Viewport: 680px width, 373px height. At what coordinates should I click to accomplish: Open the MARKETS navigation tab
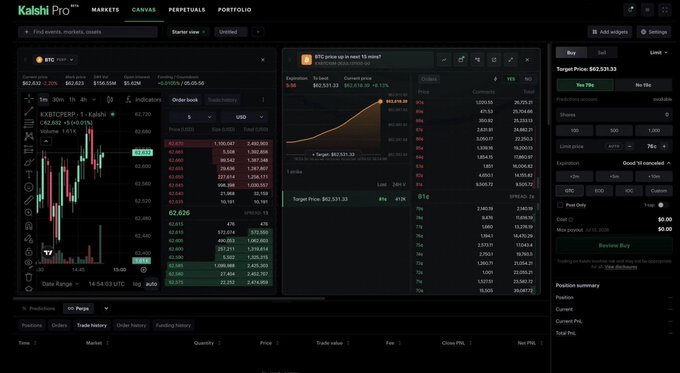coord(105,10)
